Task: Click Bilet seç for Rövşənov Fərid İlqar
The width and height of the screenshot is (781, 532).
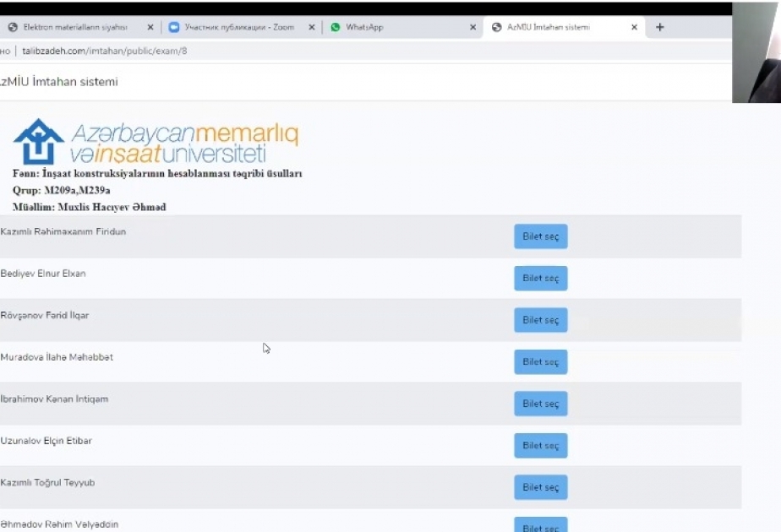Action: pyautogui.click(x=540, y=320)
